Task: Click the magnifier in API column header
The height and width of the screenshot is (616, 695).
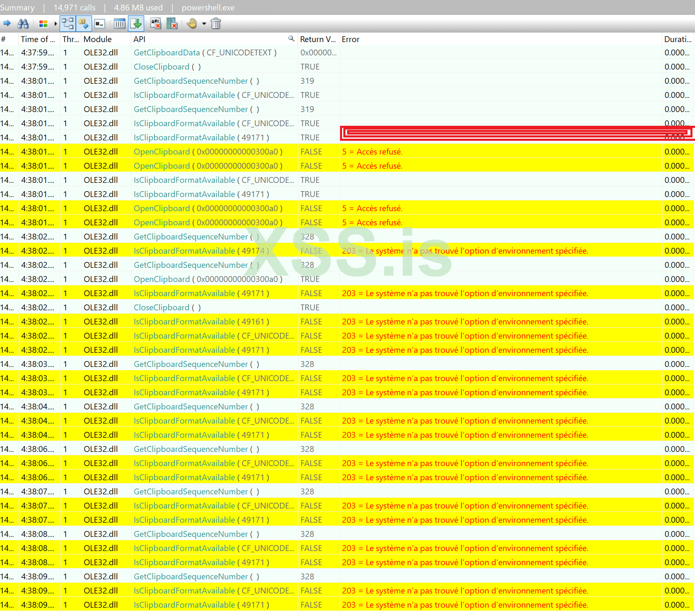Action: [291, 39]
